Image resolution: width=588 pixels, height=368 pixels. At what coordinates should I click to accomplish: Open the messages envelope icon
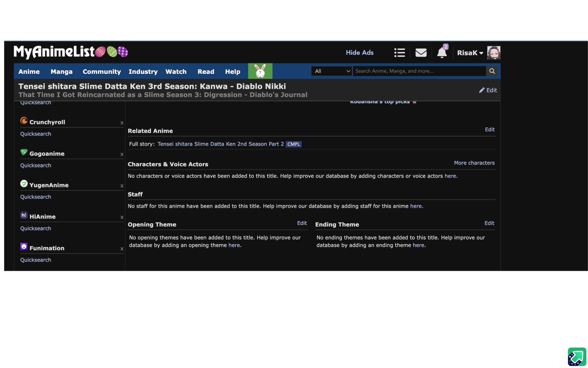[421, 53]
